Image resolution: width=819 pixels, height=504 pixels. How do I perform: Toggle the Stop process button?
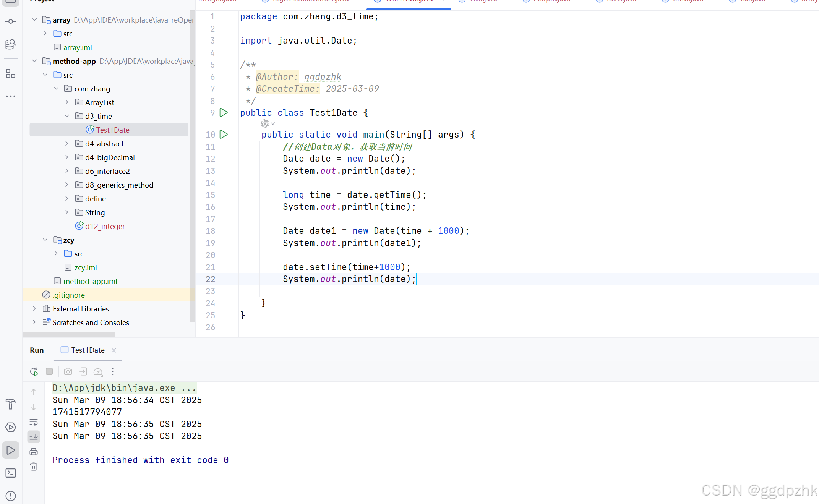49,371
